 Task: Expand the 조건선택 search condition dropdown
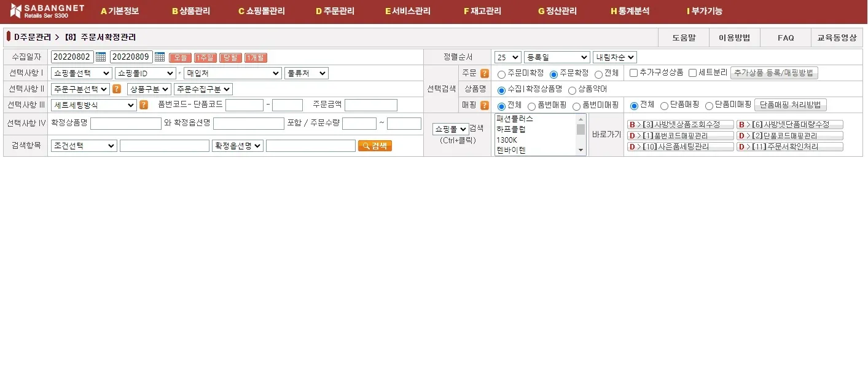coord(84,146)
